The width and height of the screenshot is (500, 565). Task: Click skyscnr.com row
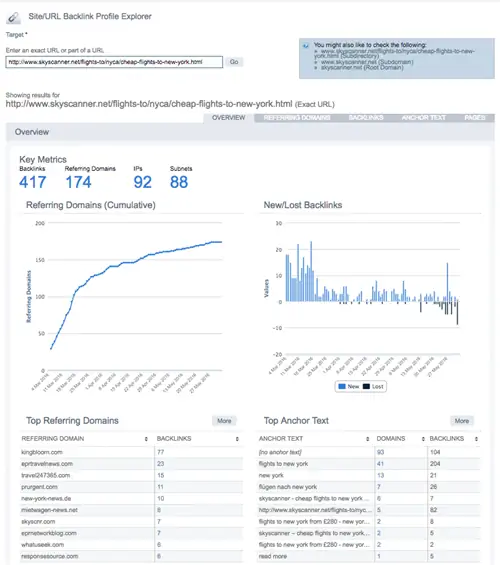[131, 521]
